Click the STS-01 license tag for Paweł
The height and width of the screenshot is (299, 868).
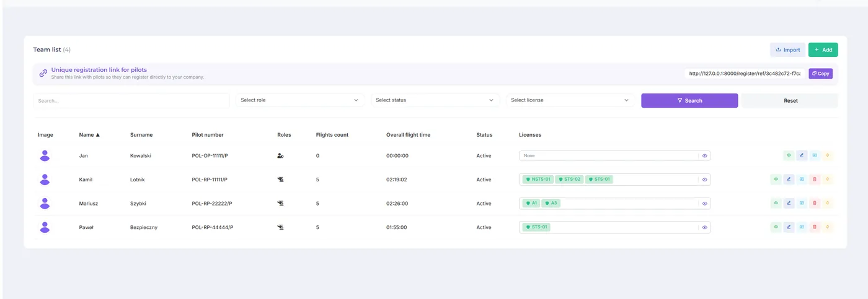click(x=536, y=227)
